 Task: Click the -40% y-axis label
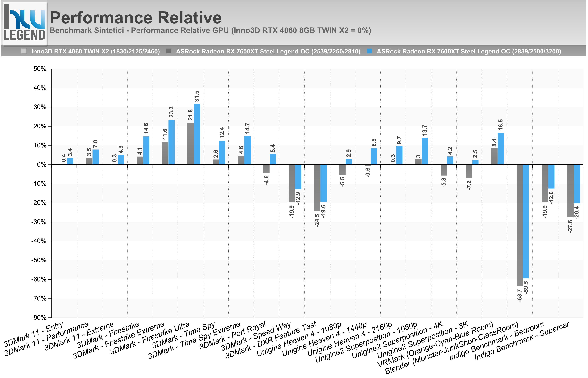click(x=38, y=241)
